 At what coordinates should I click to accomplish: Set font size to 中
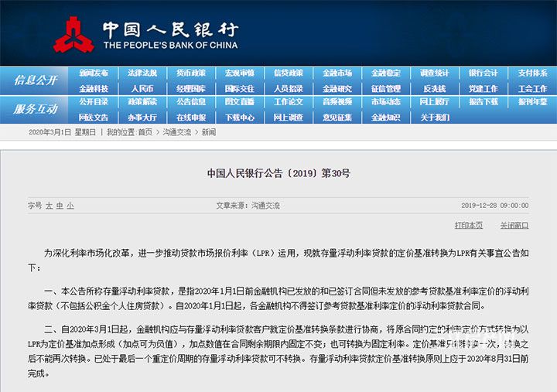click(x=60, y=206)
